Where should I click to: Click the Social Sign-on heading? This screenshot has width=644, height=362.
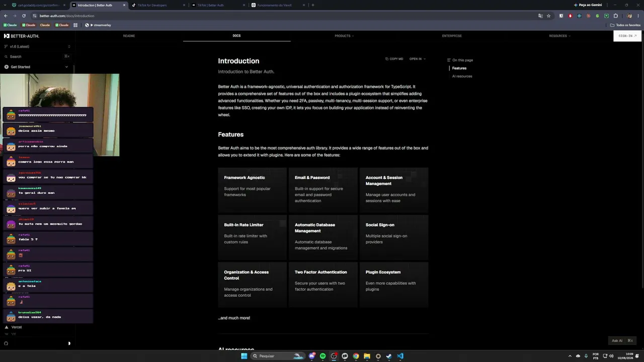tap(380, 225)
